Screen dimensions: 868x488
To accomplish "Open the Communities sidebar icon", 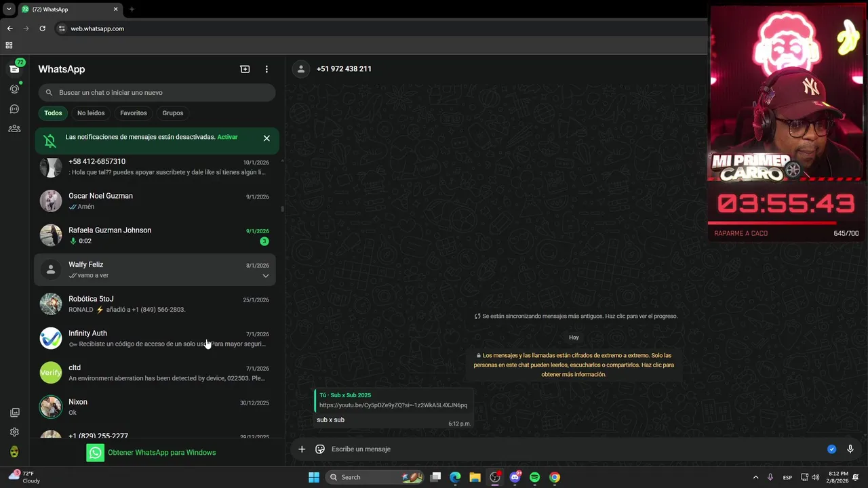I will pos(14,129).
